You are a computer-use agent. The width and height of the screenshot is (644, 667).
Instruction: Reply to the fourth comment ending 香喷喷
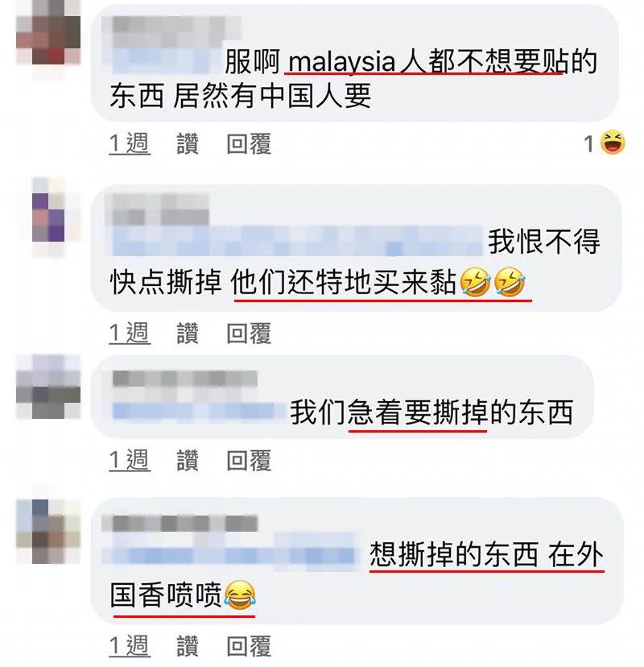(x=249, y=646)
